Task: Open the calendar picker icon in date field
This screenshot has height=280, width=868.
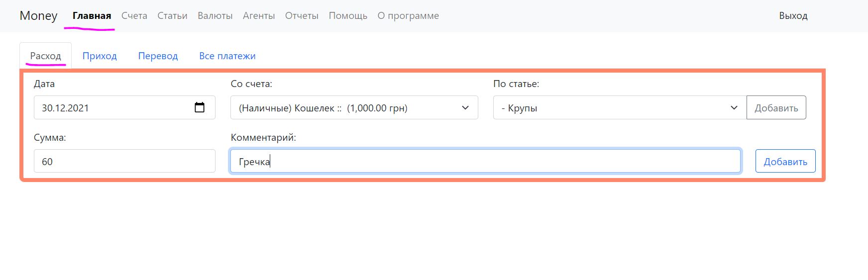Action: [200, 107]
